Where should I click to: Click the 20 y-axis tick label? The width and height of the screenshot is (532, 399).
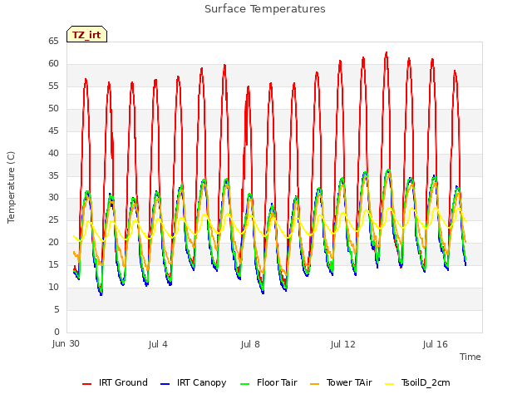click(x=53, y=242)
